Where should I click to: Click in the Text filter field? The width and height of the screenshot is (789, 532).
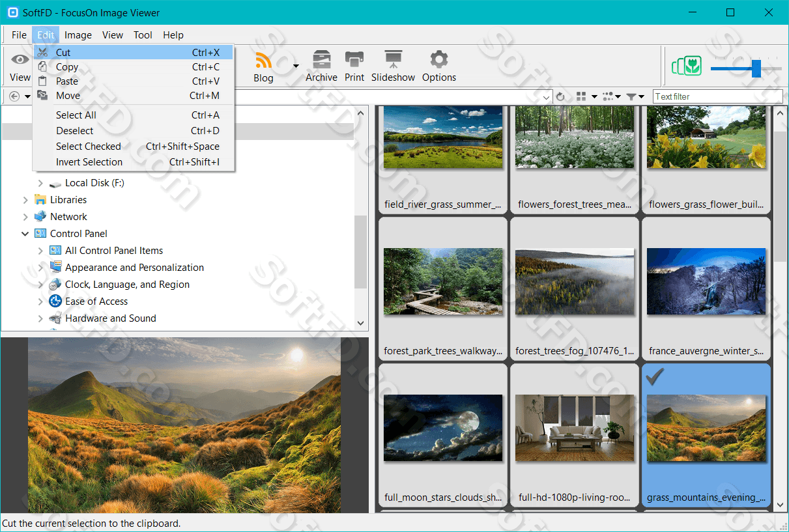717,96
